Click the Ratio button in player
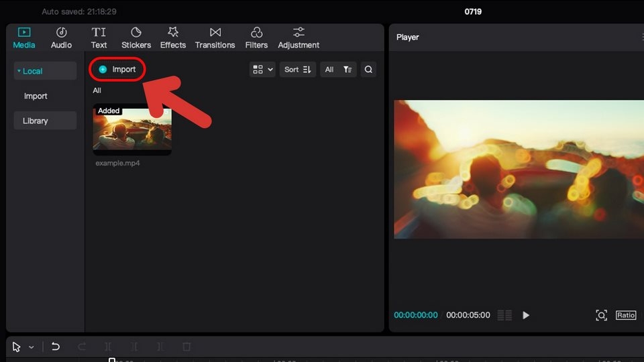This screenshot has width=644, height=362. (625, 315)
